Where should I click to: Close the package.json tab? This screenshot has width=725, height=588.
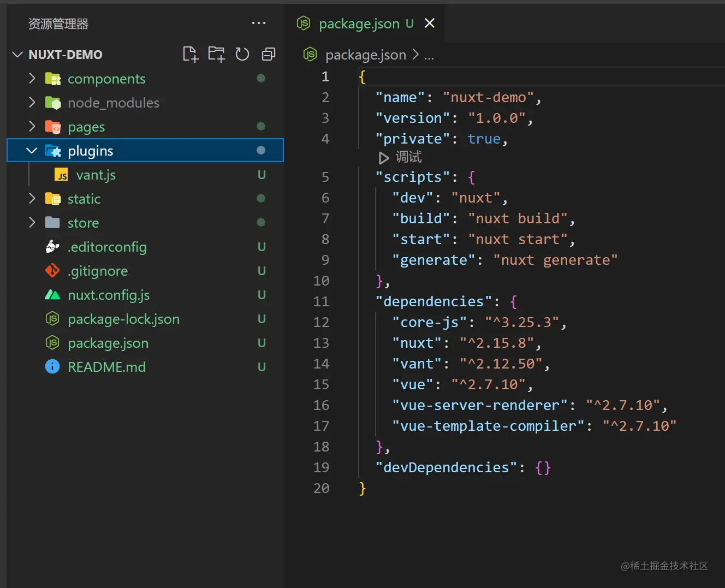(430, 23)
